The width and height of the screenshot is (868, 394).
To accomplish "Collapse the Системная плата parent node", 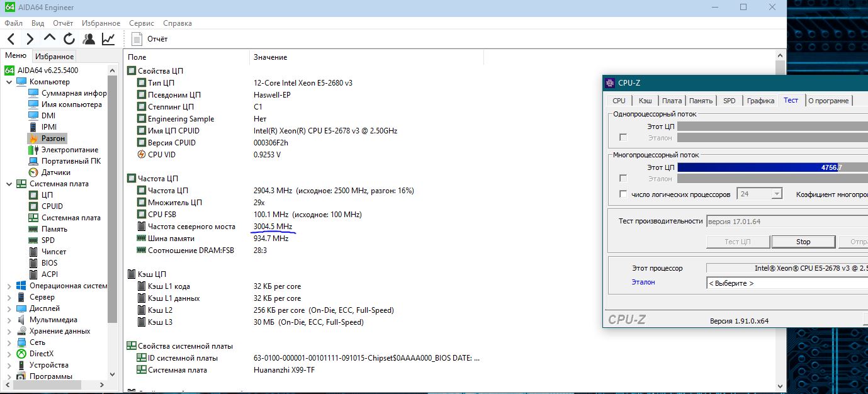I will (9, 184).
